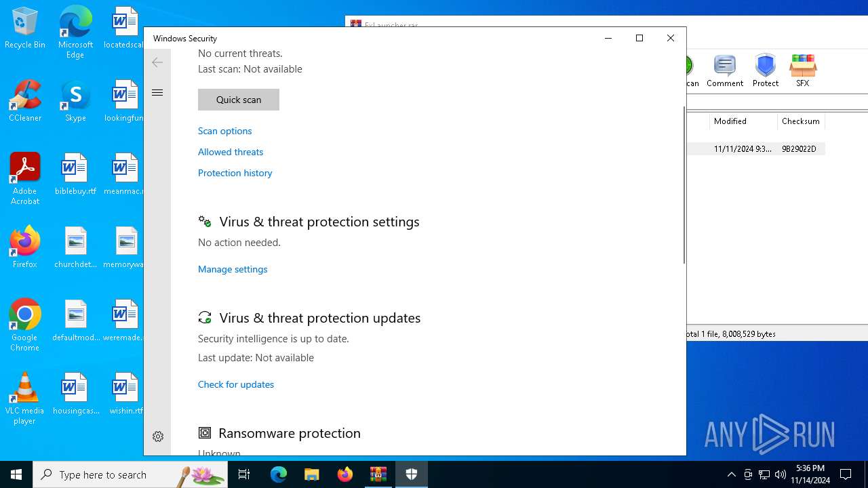This screenshot has height=488, width=868.
Task: Open Task View on taskbar
Action: click(x=244, y=474)
